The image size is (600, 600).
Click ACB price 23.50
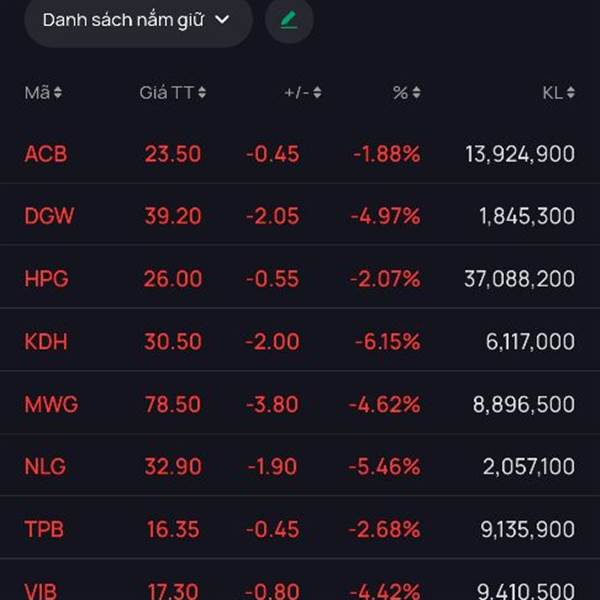click(172, 154)
